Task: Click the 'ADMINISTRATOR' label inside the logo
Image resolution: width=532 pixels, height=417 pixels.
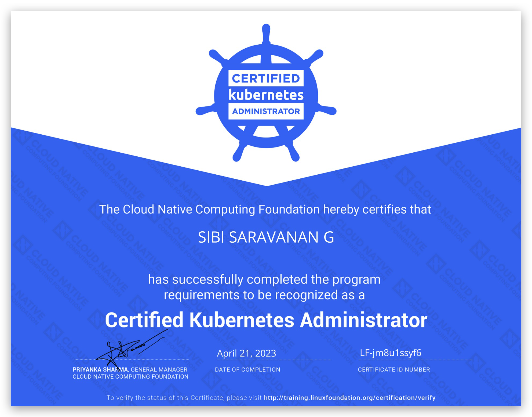Action: pyautogui.click(x=266, y=111)
